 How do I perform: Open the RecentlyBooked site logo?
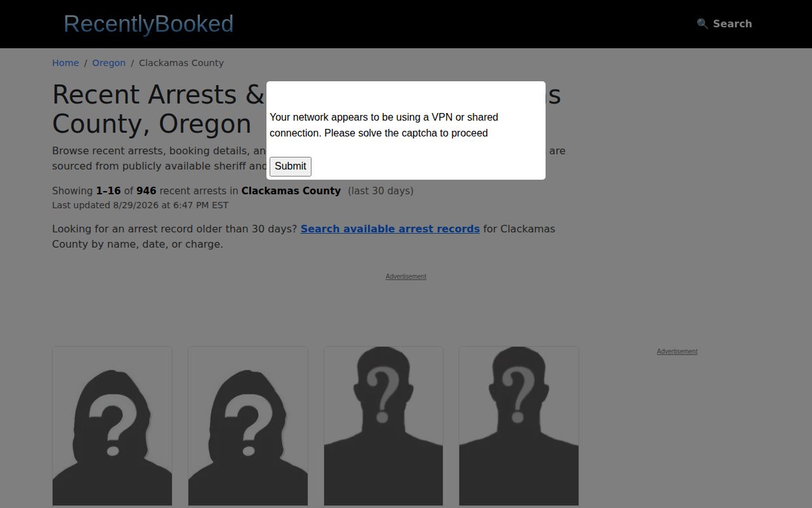click(148, 23)
